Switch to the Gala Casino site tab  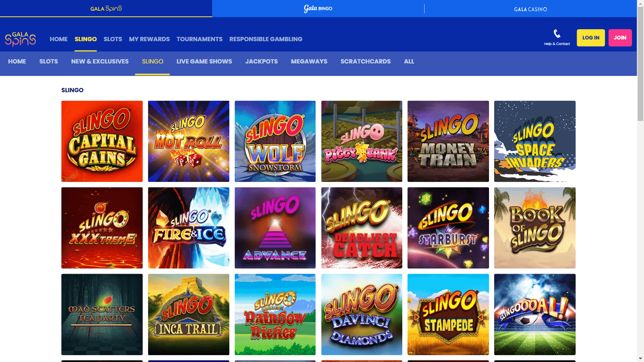(x=531, y=9)
